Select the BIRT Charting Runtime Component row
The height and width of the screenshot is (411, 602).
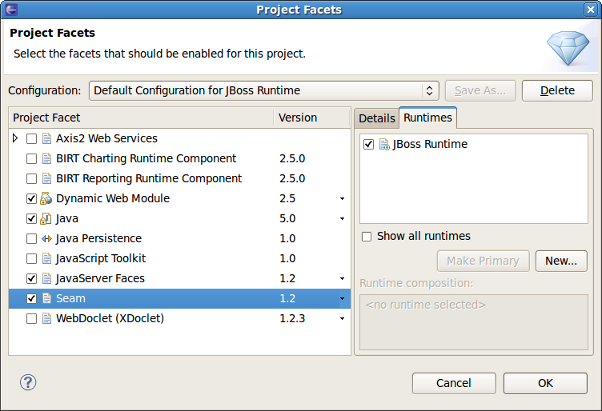click(x=146, y=159)
